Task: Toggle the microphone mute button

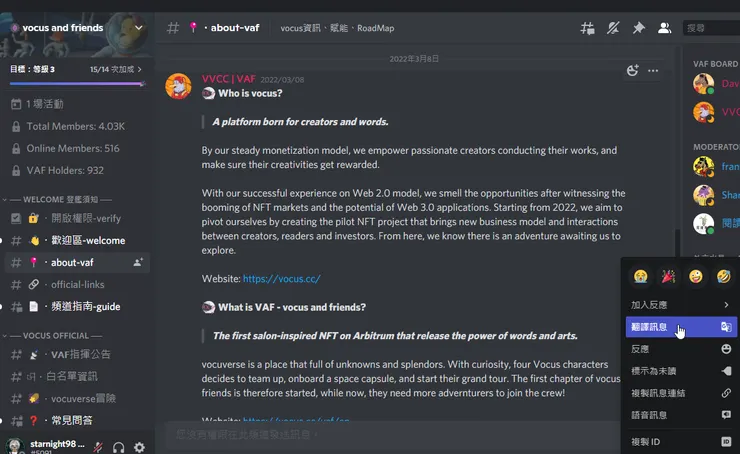Action: point(99,447)
